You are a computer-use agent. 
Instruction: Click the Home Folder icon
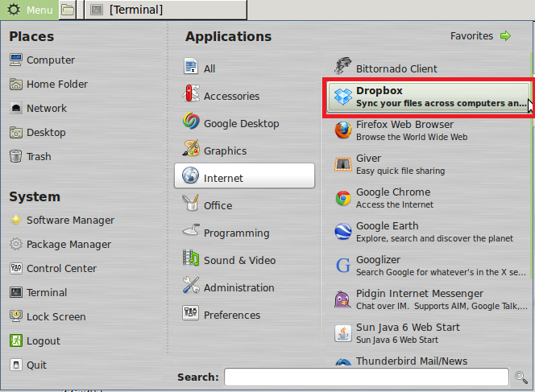(15, 85)
